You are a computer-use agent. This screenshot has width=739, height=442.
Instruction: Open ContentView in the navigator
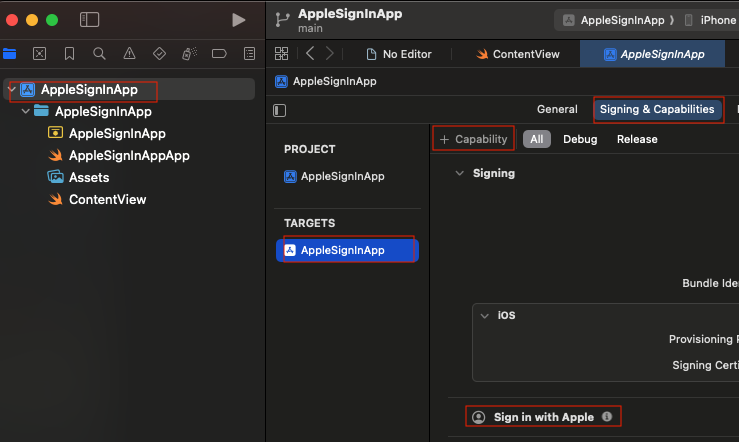click(107, 199)
